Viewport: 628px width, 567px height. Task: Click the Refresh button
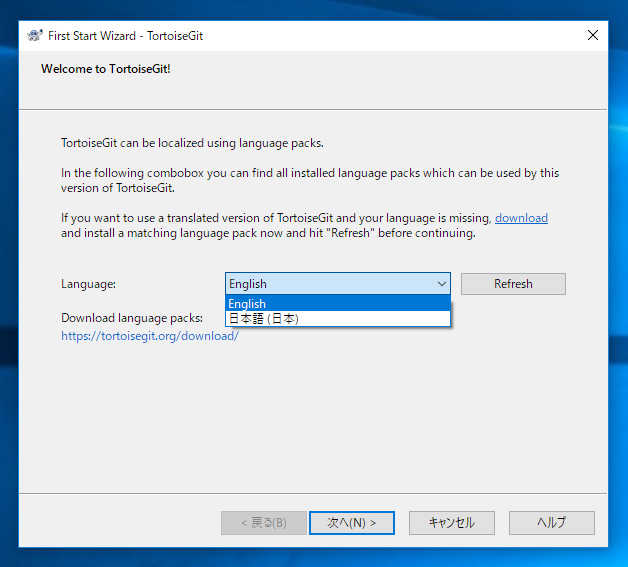tap(513, 284)
